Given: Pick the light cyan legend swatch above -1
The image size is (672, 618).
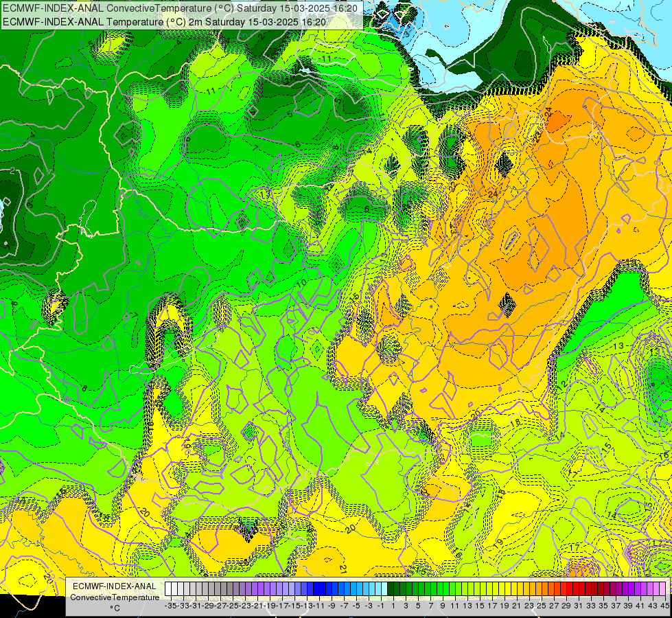Looking at the screenshot, I should [x=384, y=588].
